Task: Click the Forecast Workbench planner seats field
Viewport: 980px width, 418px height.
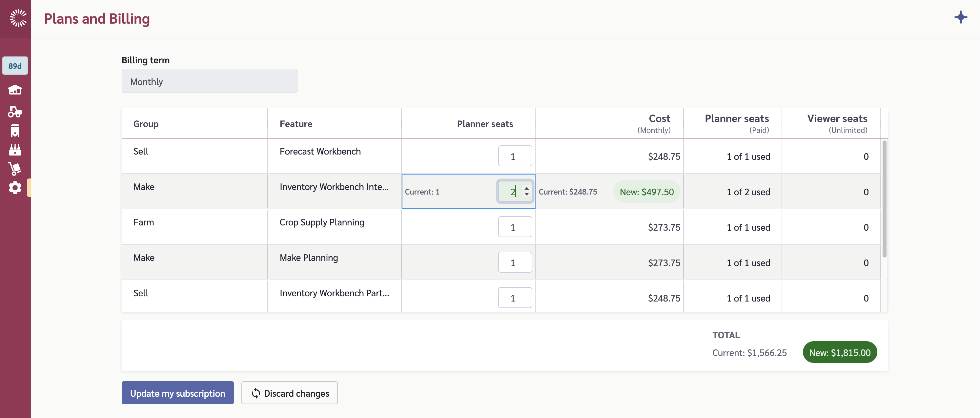Action: point(515,156)
